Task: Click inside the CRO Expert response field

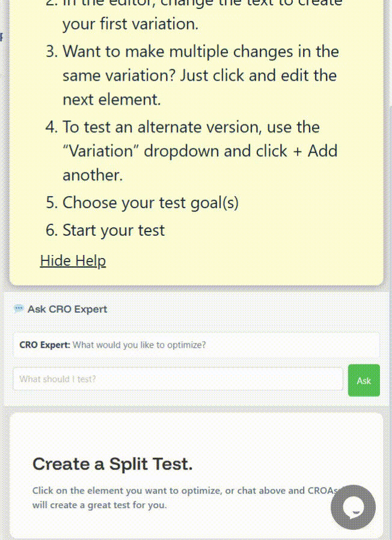Action: pos(196,345)
